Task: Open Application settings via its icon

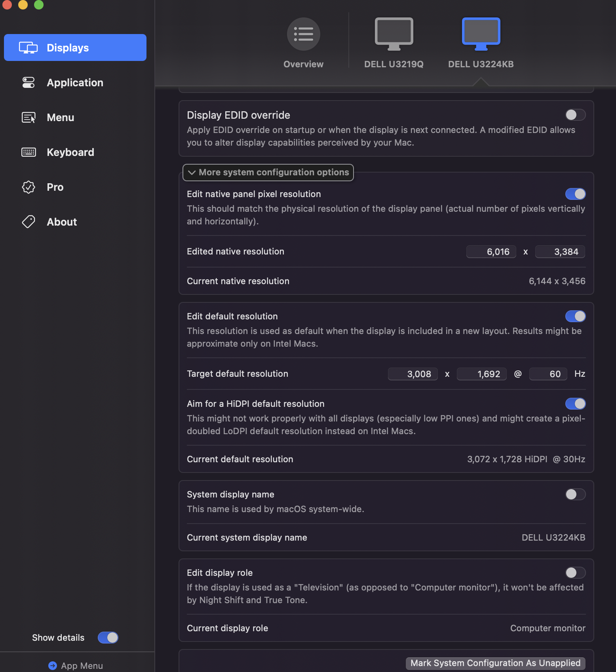Action: pyautogui.click(x=28, y=83)
